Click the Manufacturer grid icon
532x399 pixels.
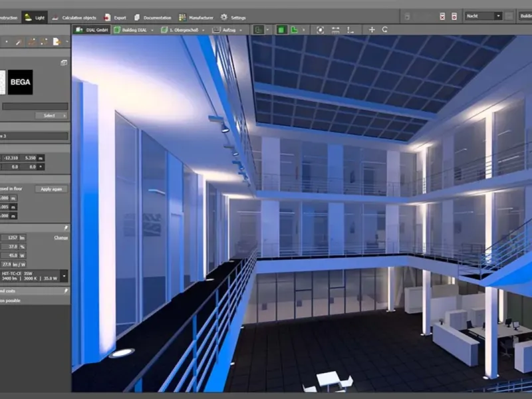[182, 18]
